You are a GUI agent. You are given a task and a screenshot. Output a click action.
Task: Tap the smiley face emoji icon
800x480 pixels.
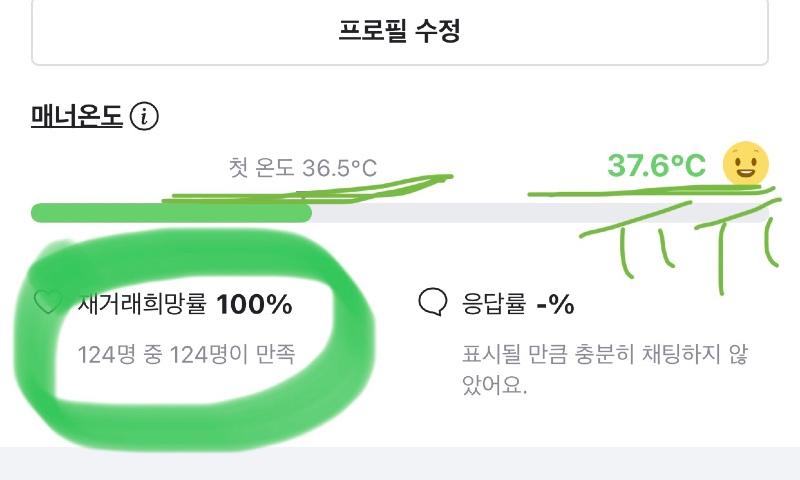click(x=745, y=164)
